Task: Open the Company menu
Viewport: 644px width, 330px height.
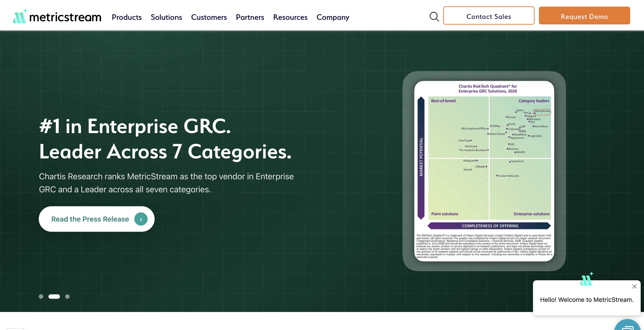Action: click(x=333, y=17)
